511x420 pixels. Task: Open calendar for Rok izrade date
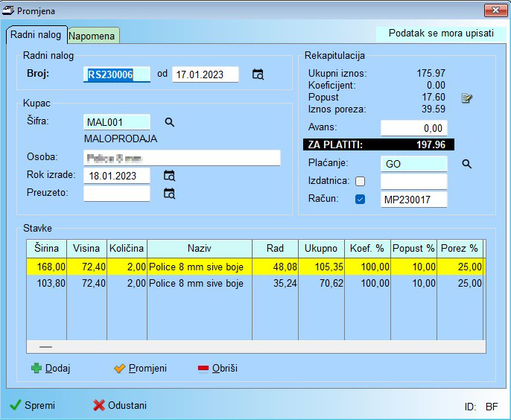click(x=169, y=176)
